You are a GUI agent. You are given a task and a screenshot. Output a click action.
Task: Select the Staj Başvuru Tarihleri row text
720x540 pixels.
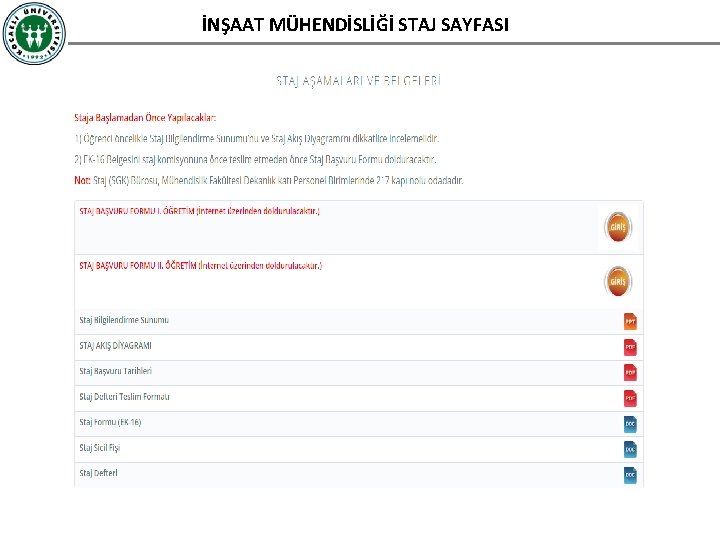115,371
